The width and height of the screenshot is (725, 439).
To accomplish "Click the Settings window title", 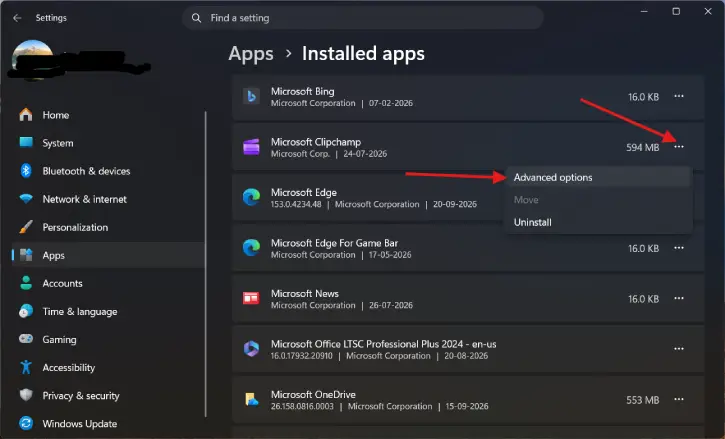I will coord(51,18).
